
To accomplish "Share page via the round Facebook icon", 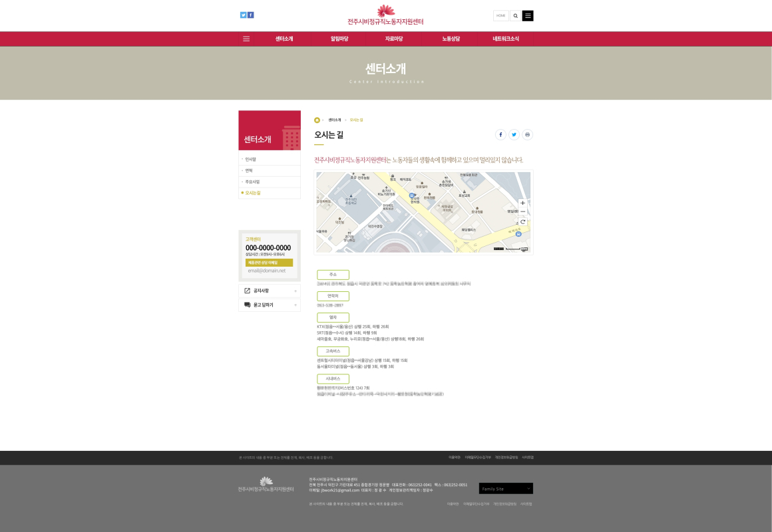I will coord(500,134).
